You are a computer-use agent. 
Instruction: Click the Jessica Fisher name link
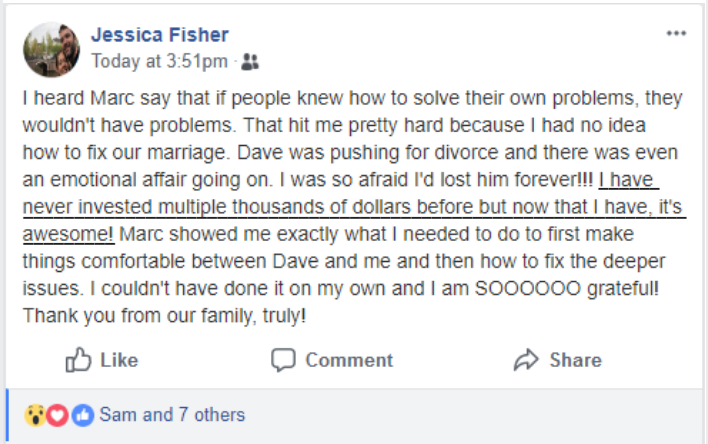(160, 35)
